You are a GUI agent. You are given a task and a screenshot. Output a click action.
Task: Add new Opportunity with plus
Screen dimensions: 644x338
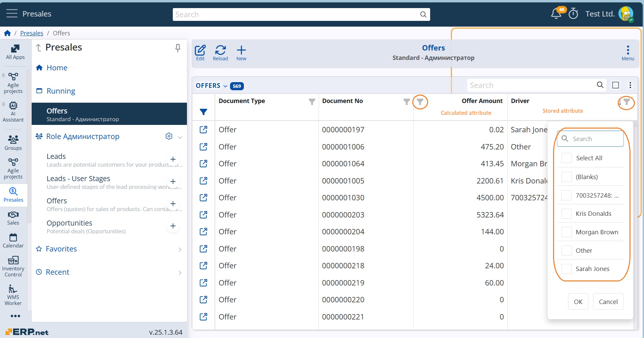click(x=173, y=226)
